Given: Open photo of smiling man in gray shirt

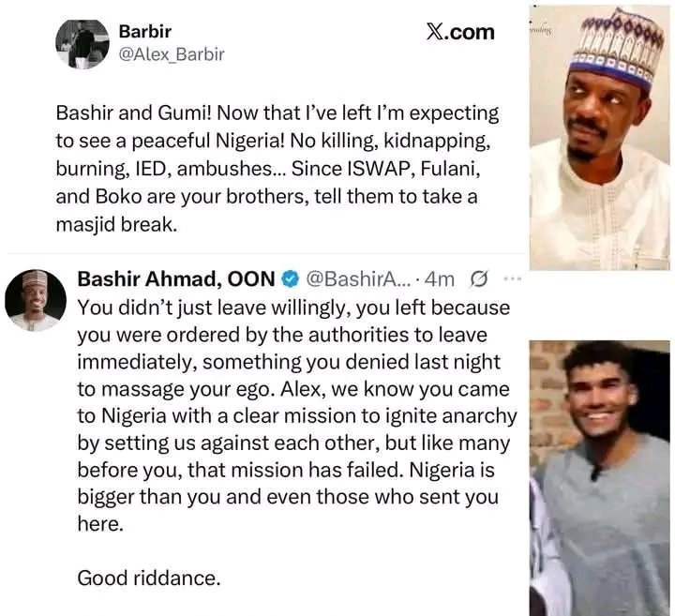Looking at the screenshot, I should 600,478.
